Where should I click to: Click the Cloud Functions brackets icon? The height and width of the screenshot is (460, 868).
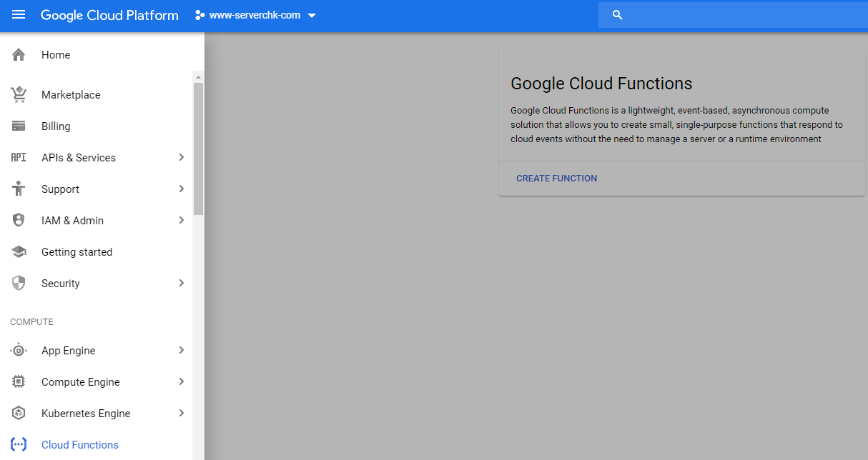click(19, 444)
